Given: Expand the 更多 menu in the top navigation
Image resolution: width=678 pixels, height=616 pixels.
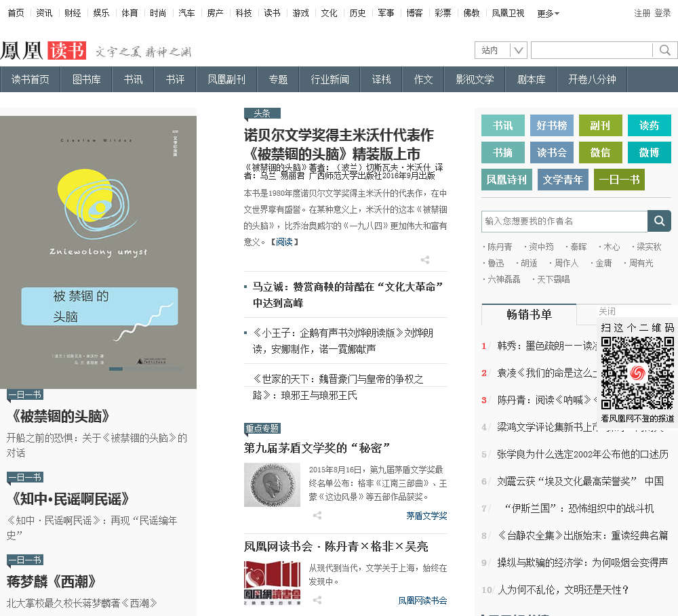Looking at the screenshot, I should [x=548, y=14].
